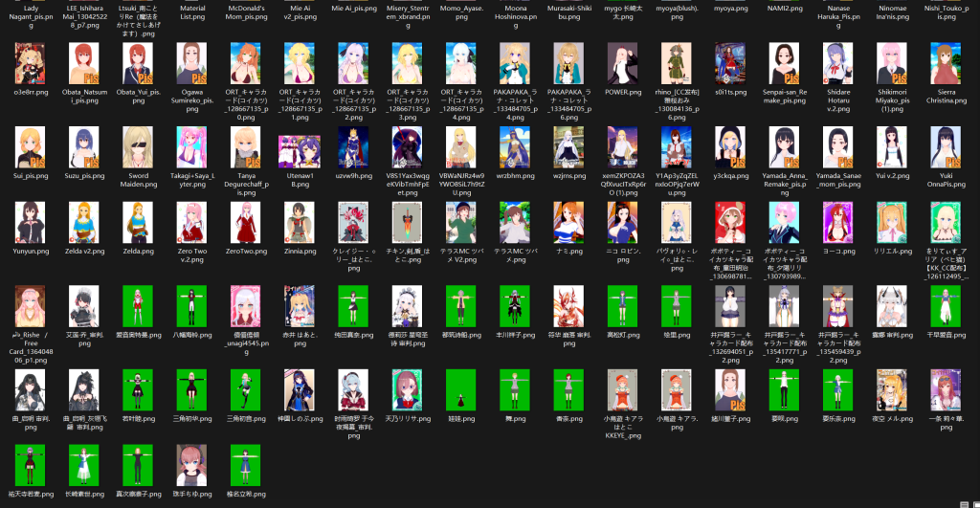Select the Yunyun.png character card
The width and height of the screenshot is (980, 508).
click(29, 222)
